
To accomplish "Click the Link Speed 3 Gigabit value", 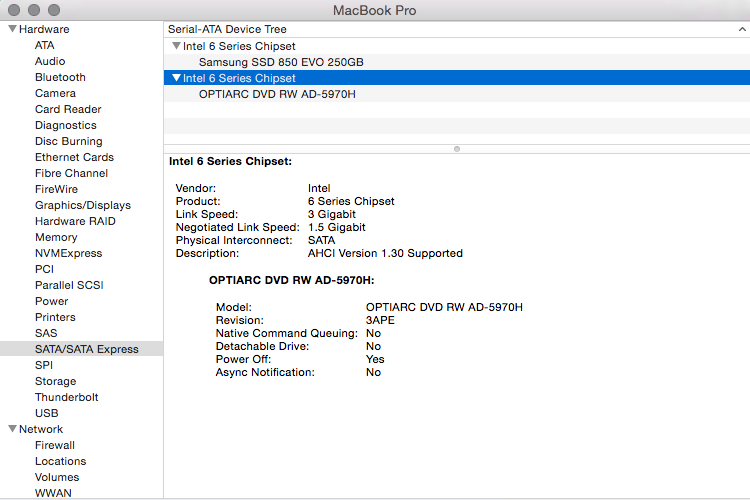I will (332, 214).
